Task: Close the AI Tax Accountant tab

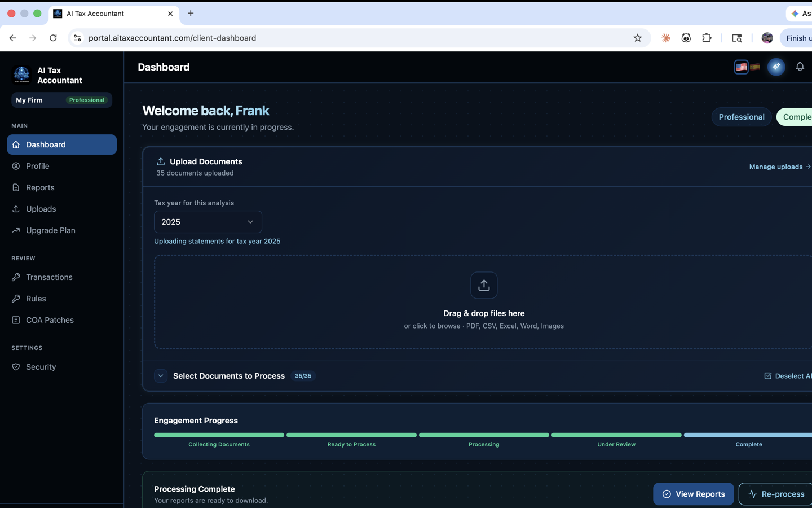Action: [x=170, y=14]
